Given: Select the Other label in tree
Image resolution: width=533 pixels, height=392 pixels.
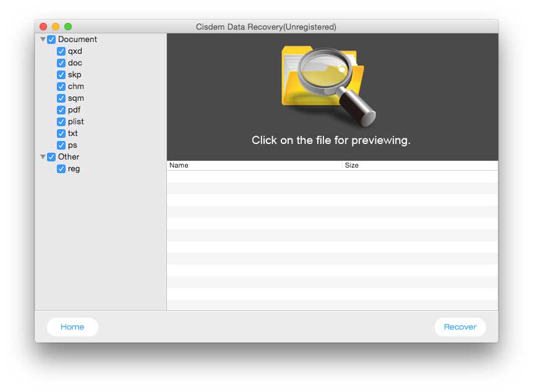Looking at the screenshot, I should click(x=69, y=156).
